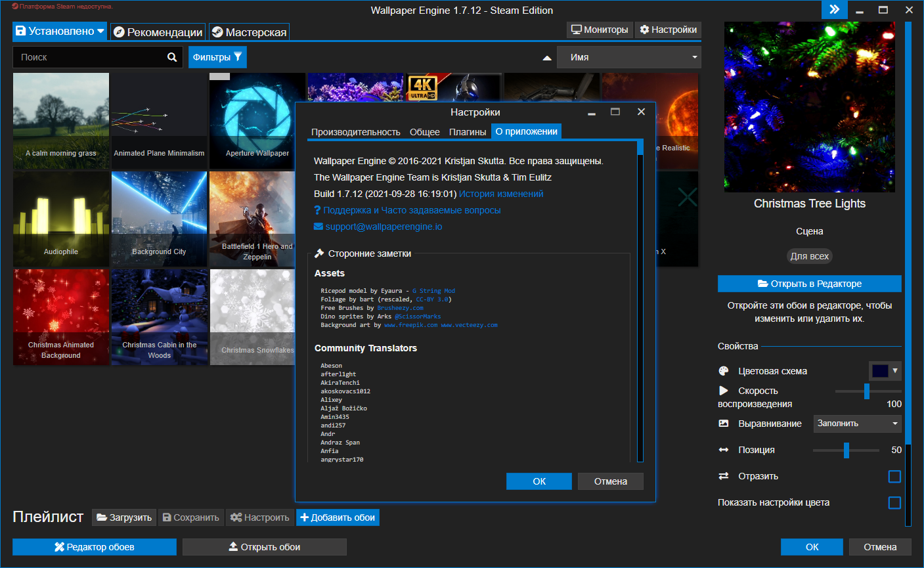
Task: Select A calm morning grass wallpaper
Action: [61, 121]
